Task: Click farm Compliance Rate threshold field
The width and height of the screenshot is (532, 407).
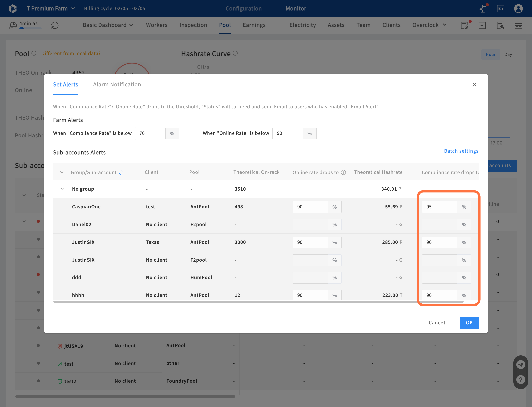Action: (x=150, y=133)
